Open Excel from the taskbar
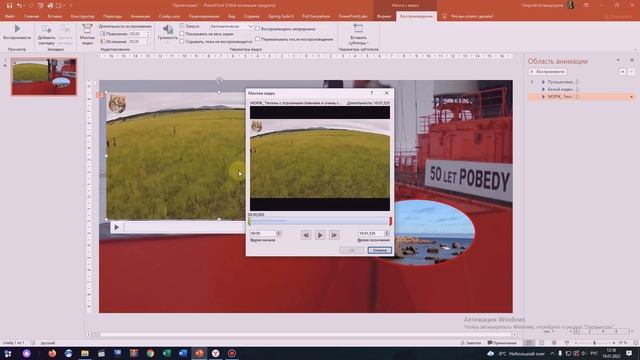This screenshot has width=640, height=360. point(167,353)
